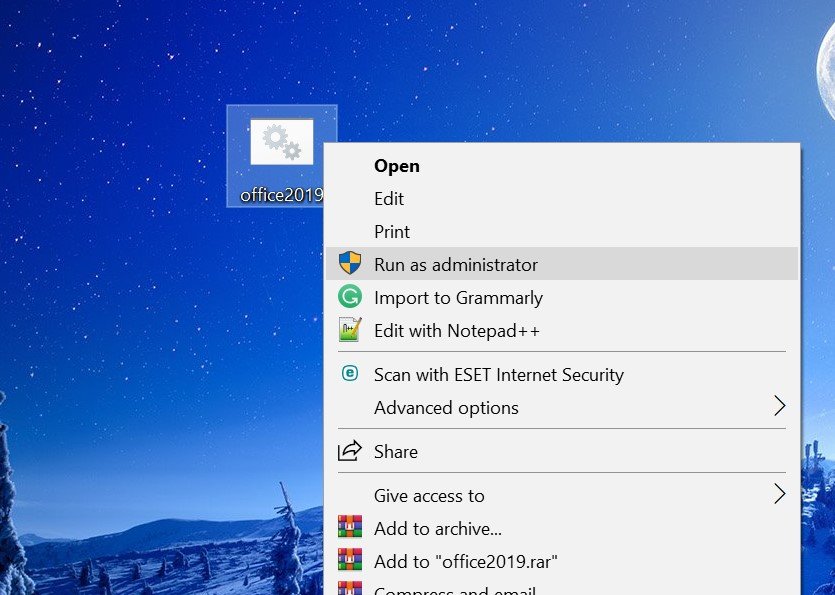
Task: Choose Edit with Notepad++
Action: point(562,330)
